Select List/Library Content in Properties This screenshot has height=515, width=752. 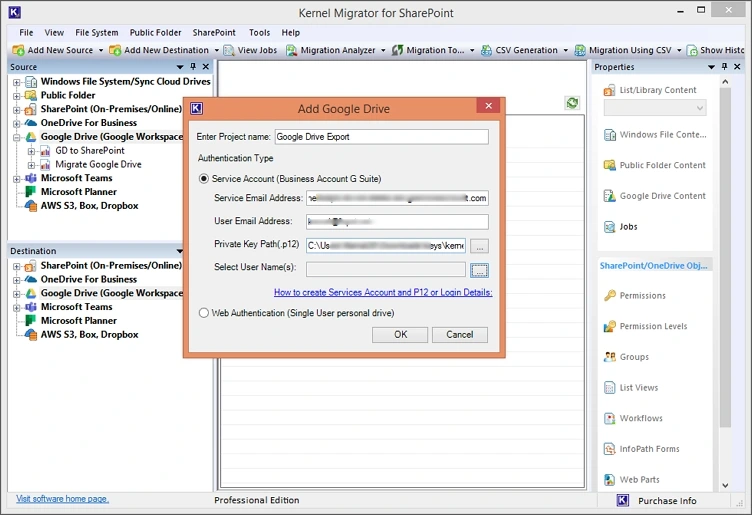(650, 90)
